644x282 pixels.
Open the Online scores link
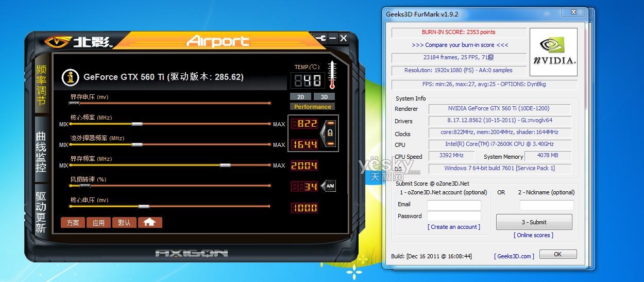(533, 235)
